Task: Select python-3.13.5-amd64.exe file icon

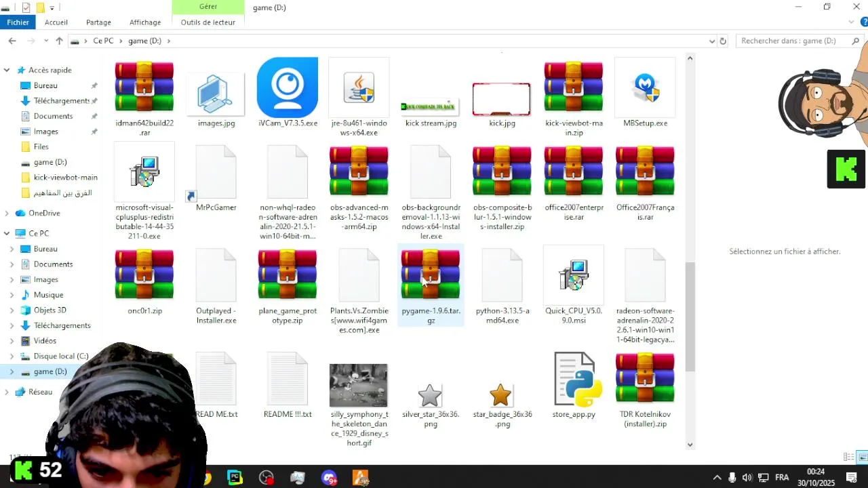Action: [502, 274]
